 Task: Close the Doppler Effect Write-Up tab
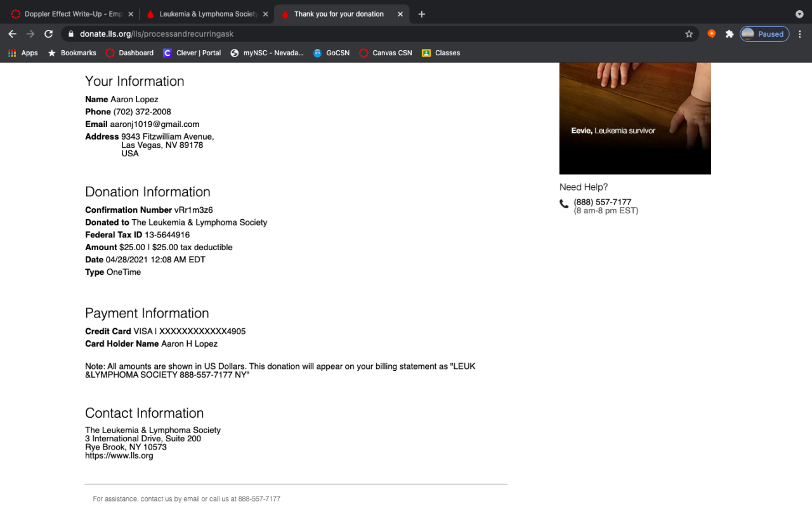point(131,14)
